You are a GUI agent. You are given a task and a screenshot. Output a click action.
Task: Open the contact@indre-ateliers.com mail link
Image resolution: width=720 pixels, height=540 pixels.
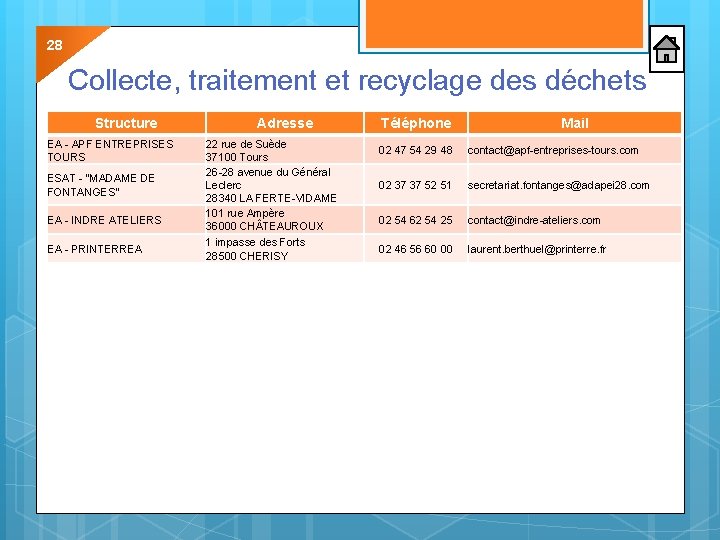tap(534, 220)
